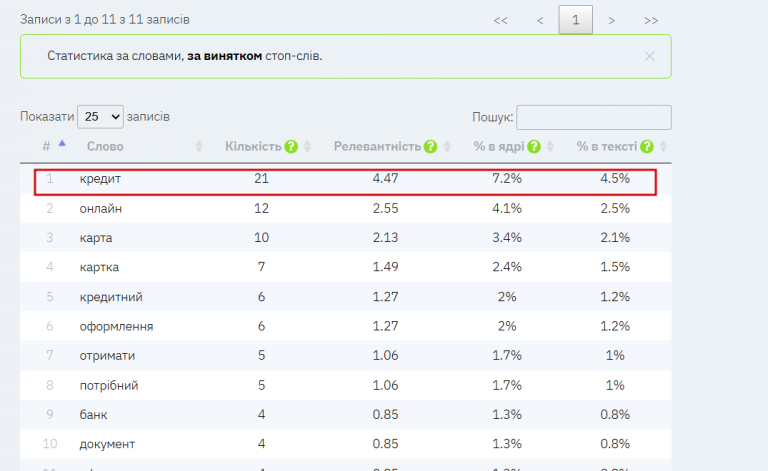Click the Слово column header
The height and width of the screenshot is (471, 768).
point(105,146)
